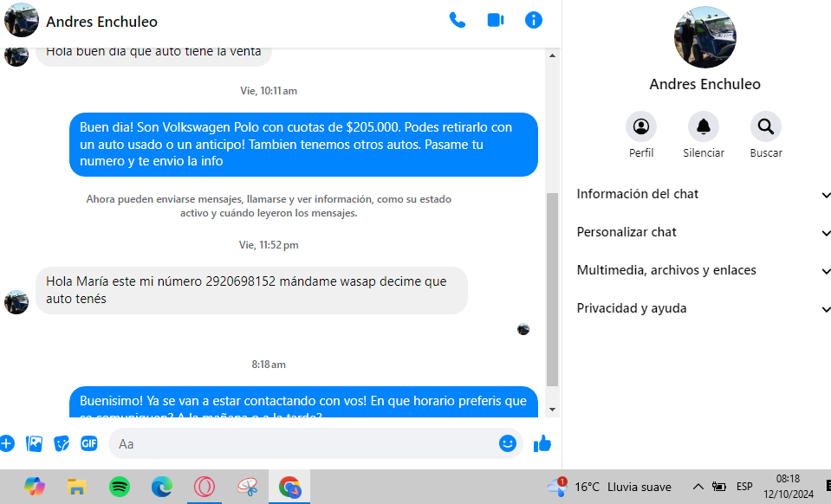
Task: Click the attach file image icon
Action: 34,443
